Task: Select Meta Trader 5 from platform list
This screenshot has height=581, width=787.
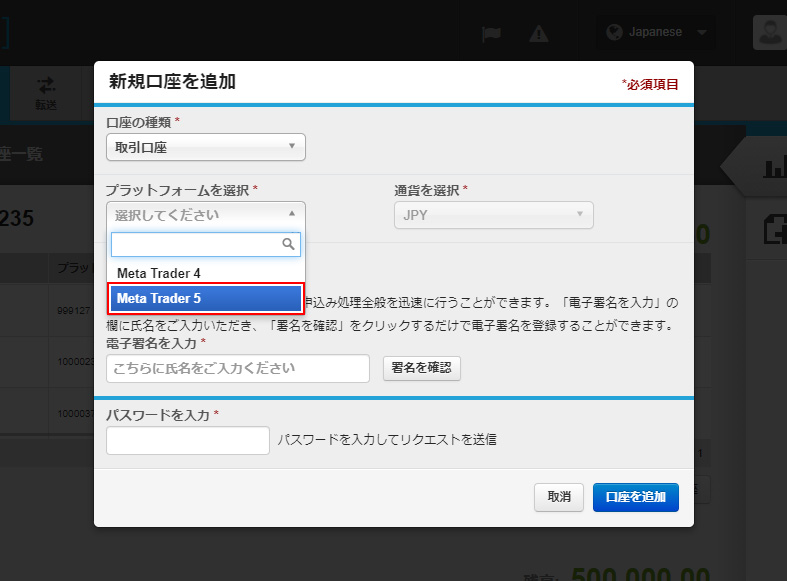Action: click(206, 298)
